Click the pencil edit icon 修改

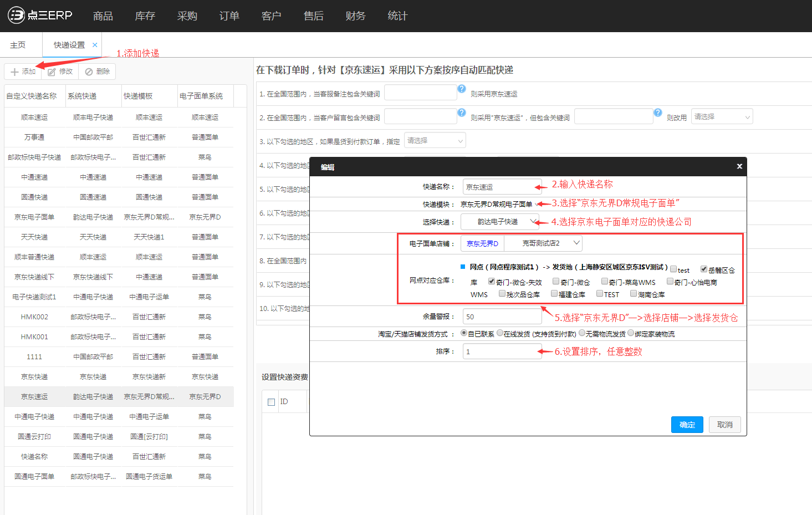coord(52,72)
